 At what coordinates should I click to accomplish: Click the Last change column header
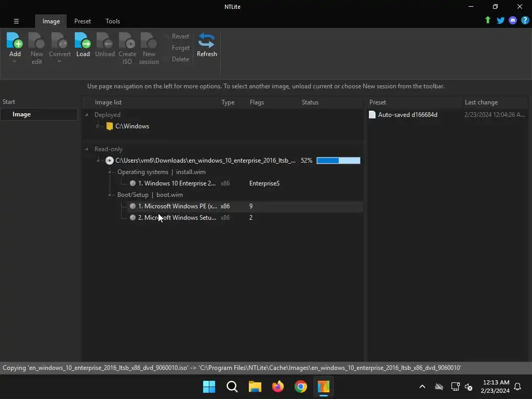495,102
